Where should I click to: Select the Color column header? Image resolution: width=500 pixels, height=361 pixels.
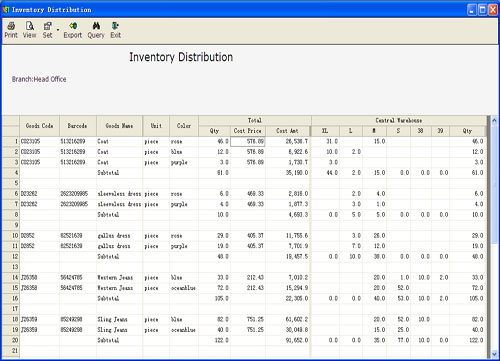184,126
